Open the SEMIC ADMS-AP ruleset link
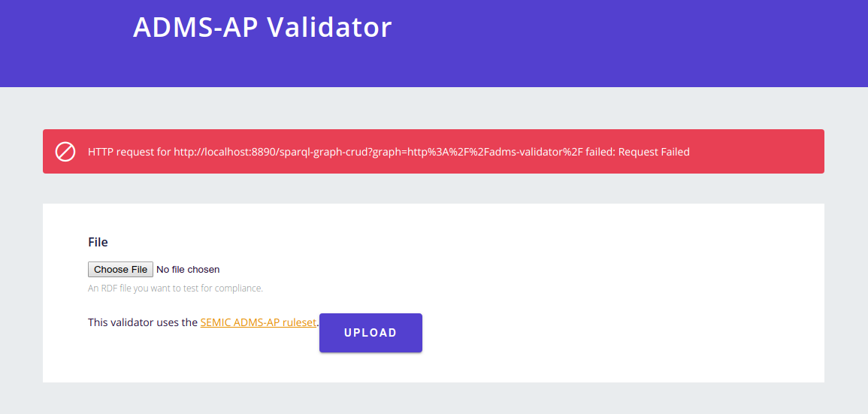868x414 pixels. coord(259,322)
